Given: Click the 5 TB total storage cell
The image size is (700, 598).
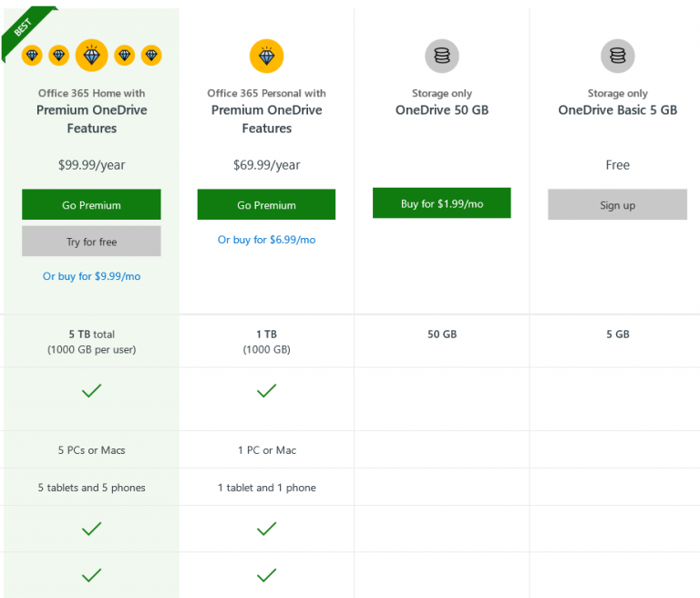Looking at the screenshot, I should tap(91, 342).
